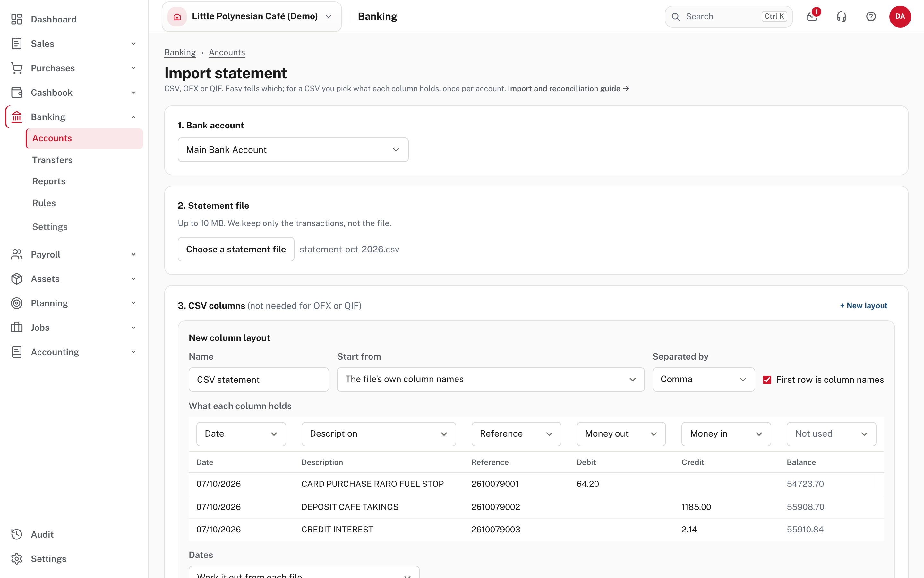Click the layout Name input field
Viewport: 924px width, 578px height.
[x=259, y=380]
